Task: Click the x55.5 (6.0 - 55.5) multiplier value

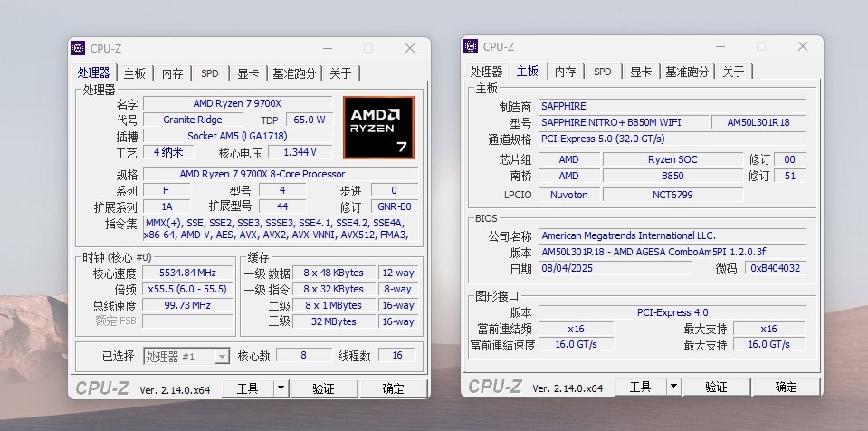Action: click(x=187, y=289)
